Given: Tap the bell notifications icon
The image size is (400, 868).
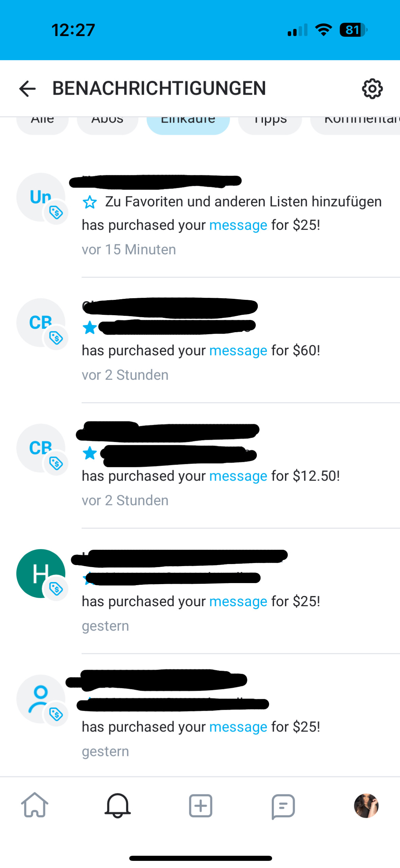Looking at the screenshot, I should tap(118, 805).
